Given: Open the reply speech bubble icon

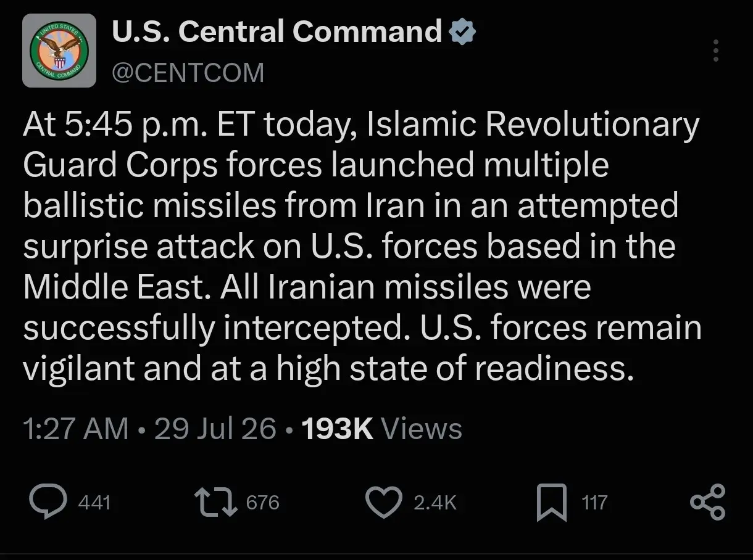Looking at the screenshot, I should (49, 502).
